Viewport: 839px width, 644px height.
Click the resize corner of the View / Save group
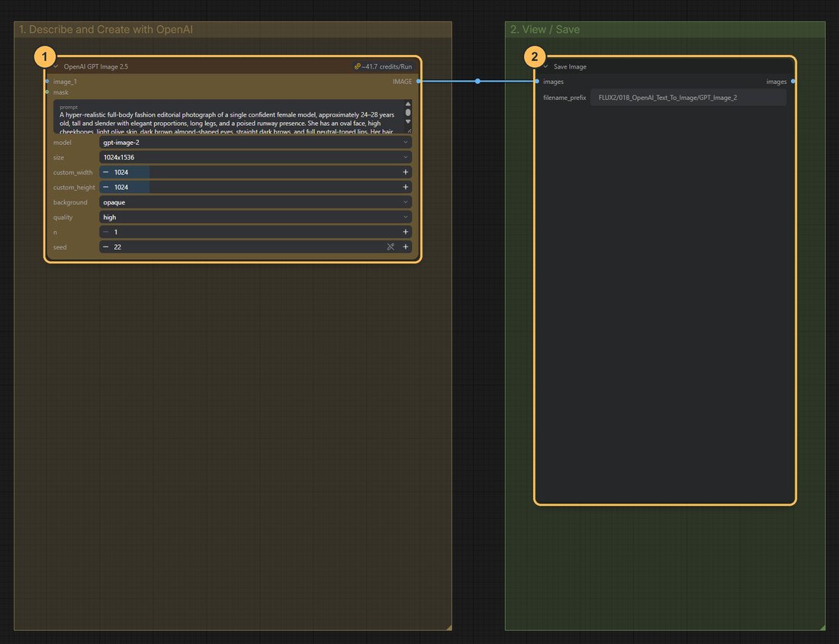click(x=822, y=627)
